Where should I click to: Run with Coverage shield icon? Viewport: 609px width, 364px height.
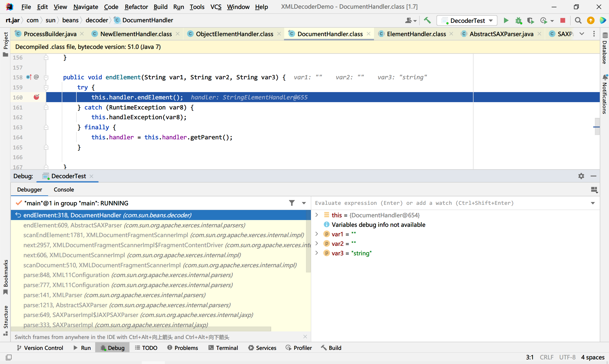pos(530,20)
